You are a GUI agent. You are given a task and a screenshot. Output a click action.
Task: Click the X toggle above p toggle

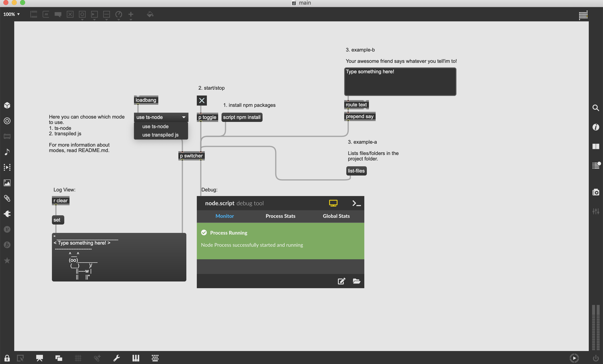pos(202,100)
